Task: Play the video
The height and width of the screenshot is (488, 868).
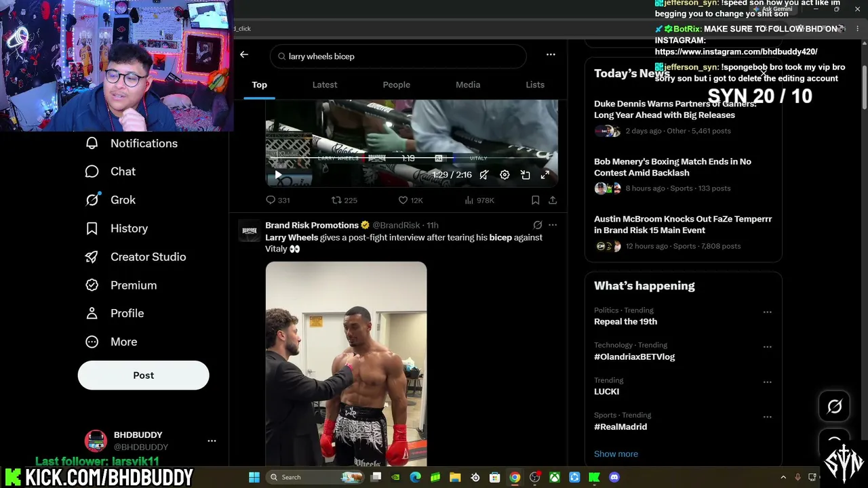Action: pyautogui.click(x=278, y=175)
